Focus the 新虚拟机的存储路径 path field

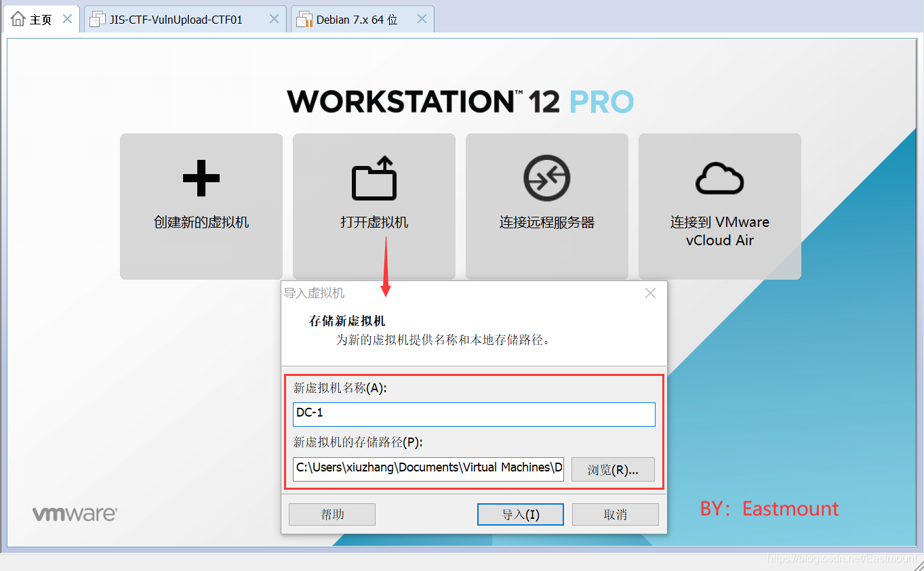point(429,469)
